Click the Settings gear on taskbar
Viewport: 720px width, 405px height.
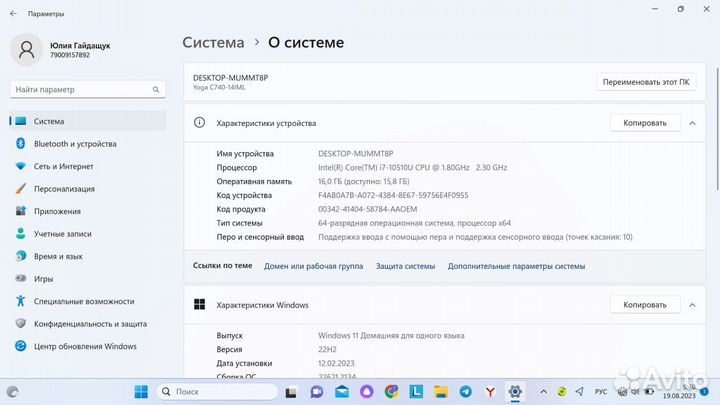[515, 392]
